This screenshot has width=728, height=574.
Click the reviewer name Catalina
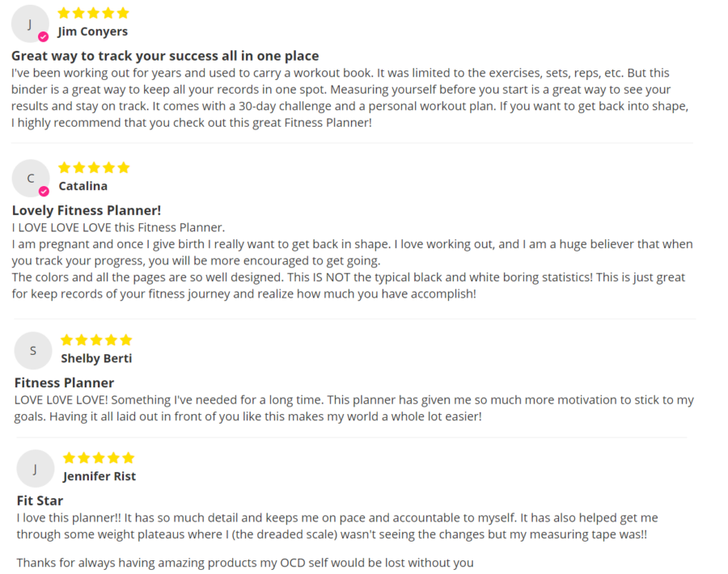(x=83, y=186)
